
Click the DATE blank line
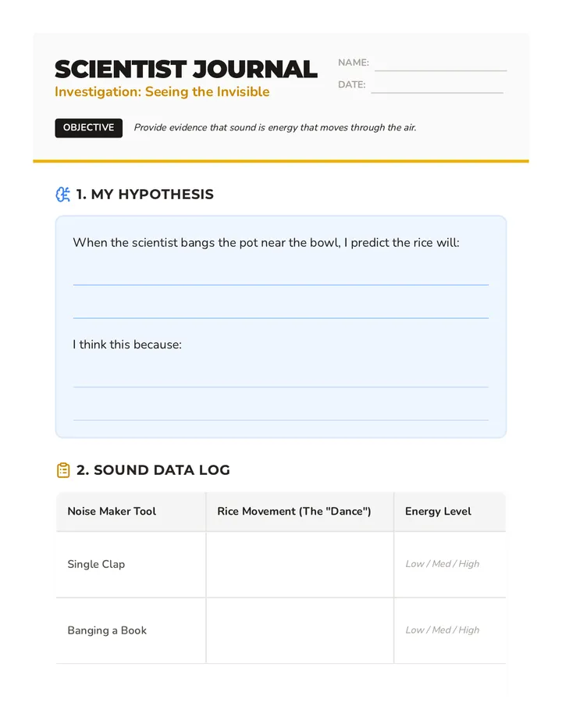(x=436, y=92)
